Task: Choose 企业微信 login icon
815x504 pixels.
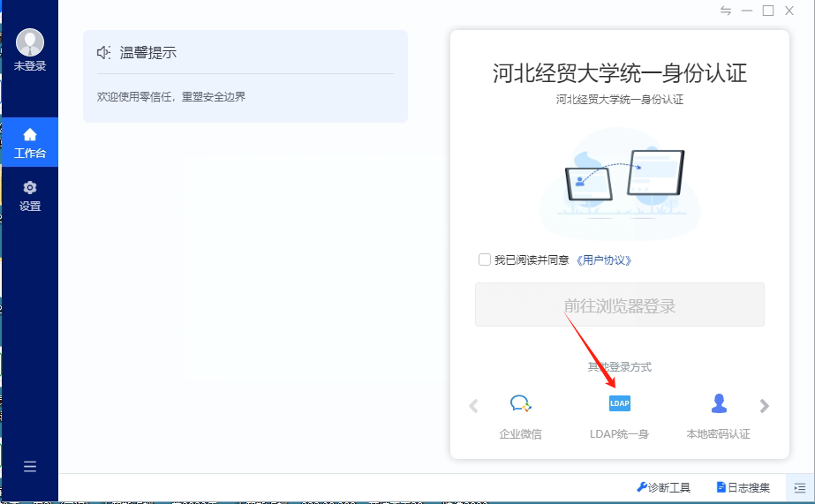Action: pyautogui.click(x=520, y=403)
